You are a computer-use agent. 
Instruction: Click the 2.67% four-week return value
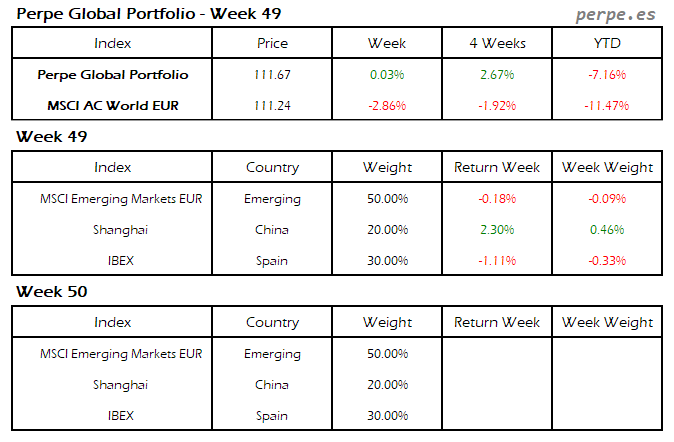click(497, 75)
